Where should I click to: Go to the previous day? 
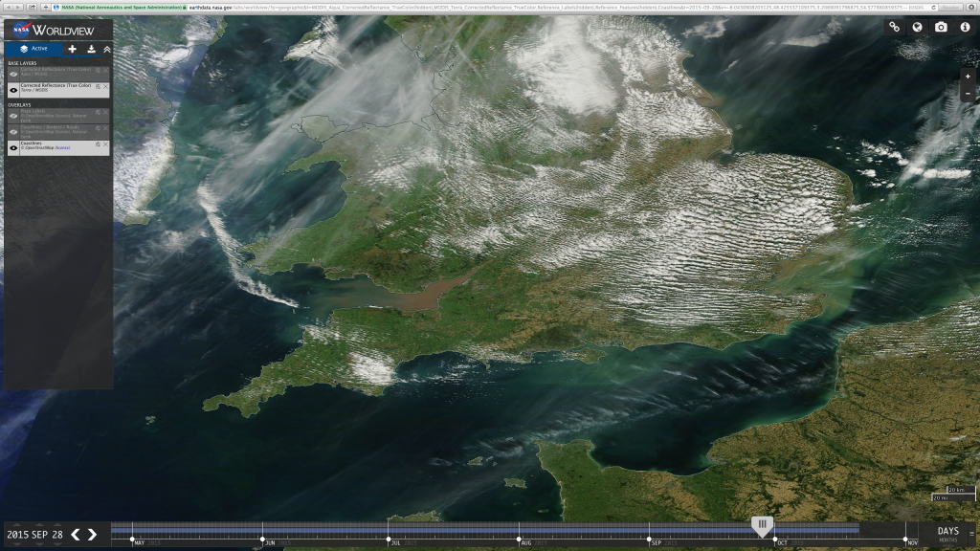[x=76, y=535]
